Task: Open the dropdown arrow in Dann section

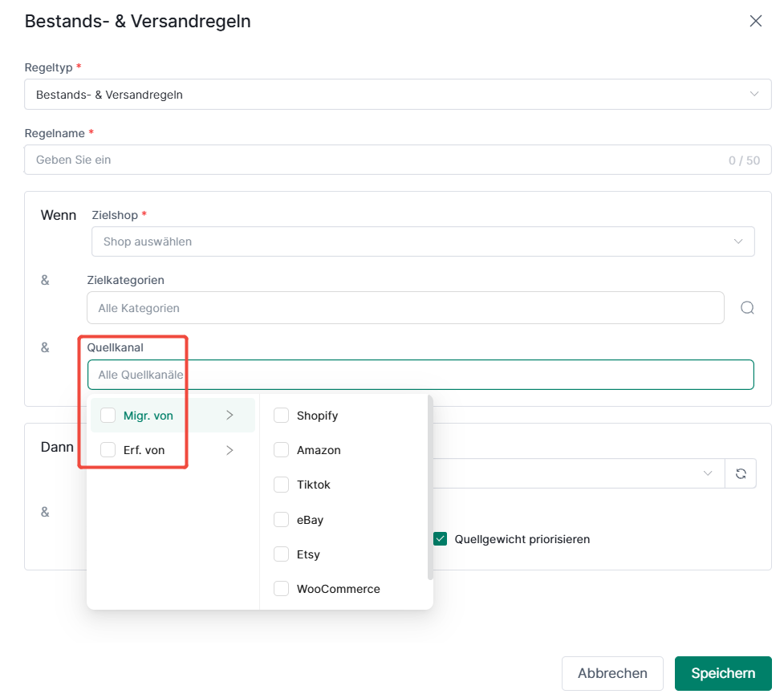Action: [708, 473]
